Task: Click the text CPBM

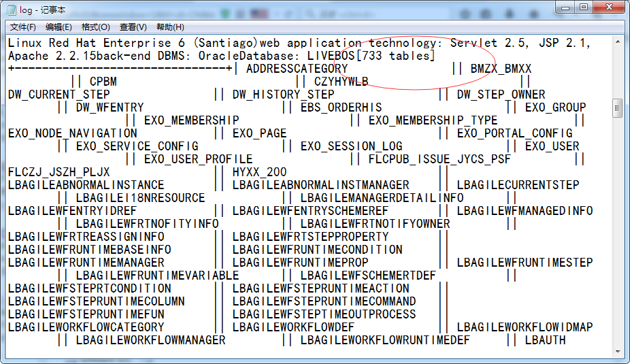Action: 103,82
